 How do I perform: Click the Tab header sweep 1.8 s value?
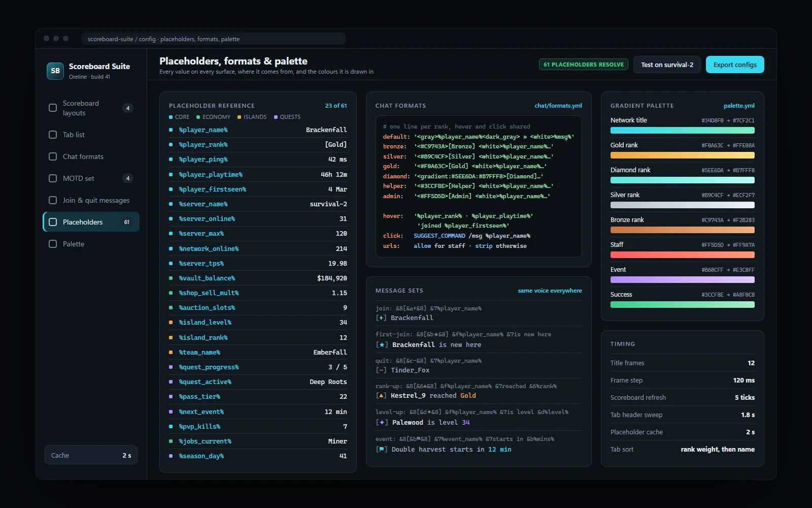[748, 415]
